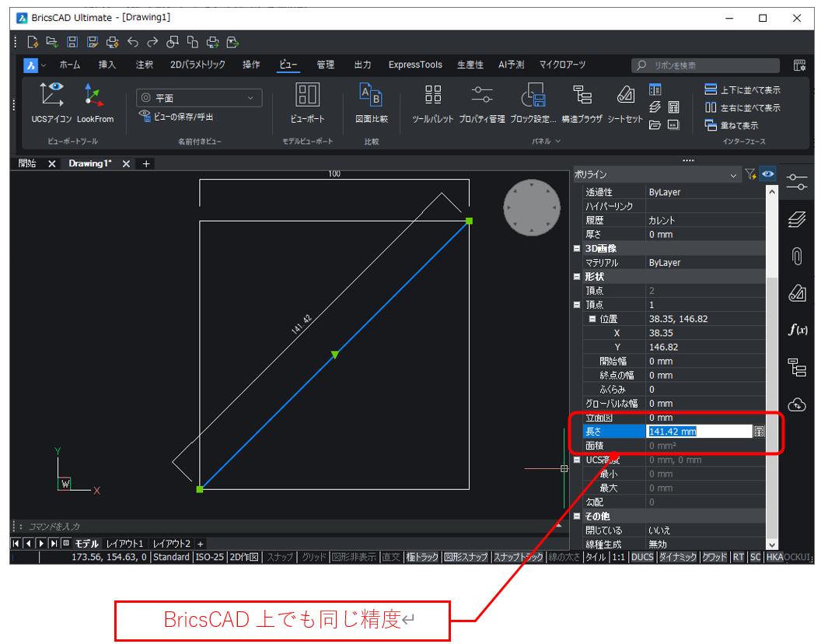The width and height of the screenshot is (821, 644).
Task: Open the application menu arrow beside BricsCAD logo
Action: [44, 65]
